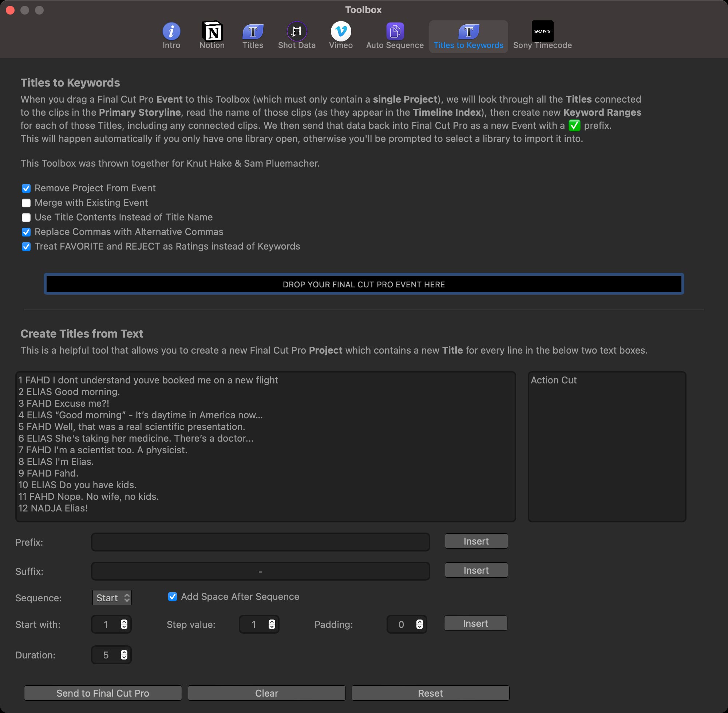Toggle Treat FAVORITE and REJECT as Ratings
The width and height of the screenshot is (728, 713).
coord(26,247)
